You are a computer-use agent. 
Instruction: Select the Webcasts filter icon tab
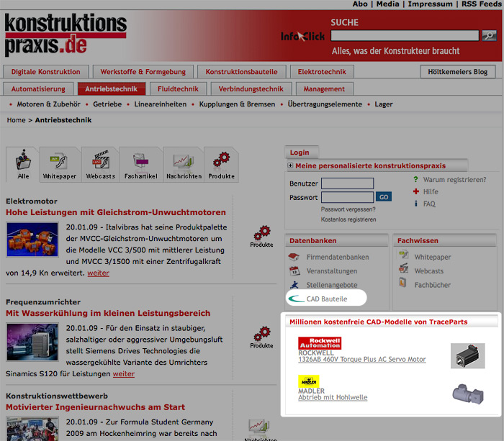coord(100,165)
